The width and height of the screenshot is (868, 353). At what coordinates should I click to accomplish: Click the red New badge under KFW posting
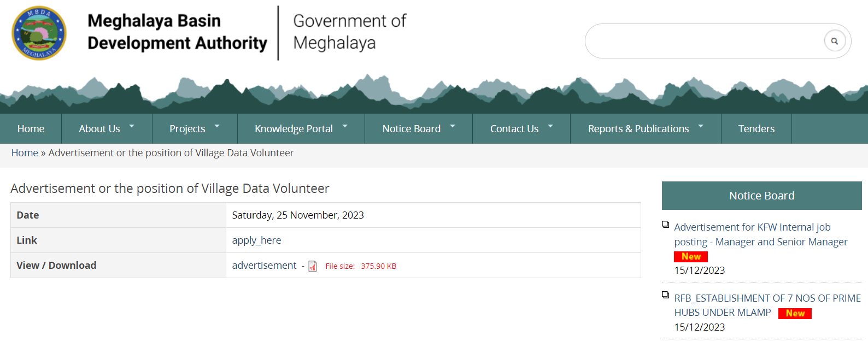(691, 256)
